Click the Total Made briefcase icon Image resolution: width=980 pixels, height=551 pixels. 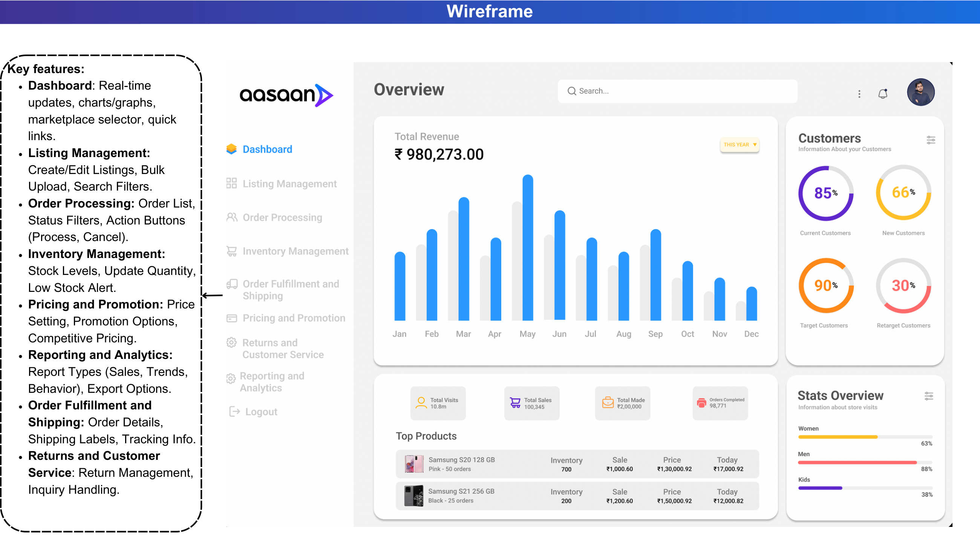pos(608,403)
